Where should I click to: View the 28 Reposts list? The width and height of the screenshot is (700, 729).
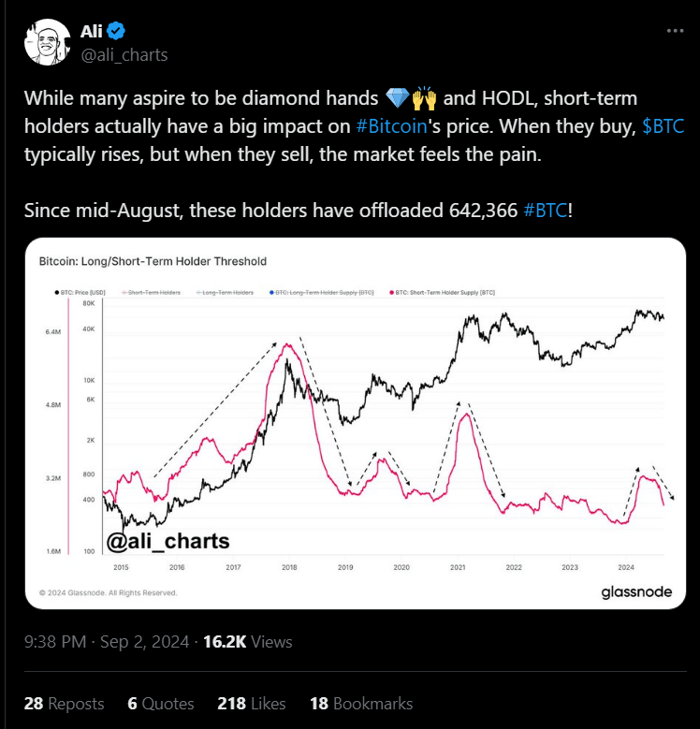pyautogui.click(x=65, y=704)
